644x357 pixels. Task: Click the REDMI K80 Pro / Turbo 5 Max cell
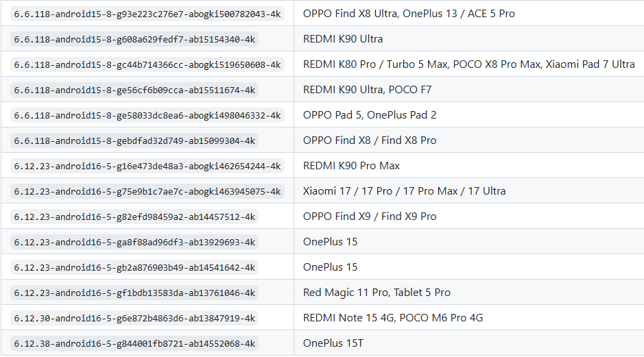[x=468, y=64]
